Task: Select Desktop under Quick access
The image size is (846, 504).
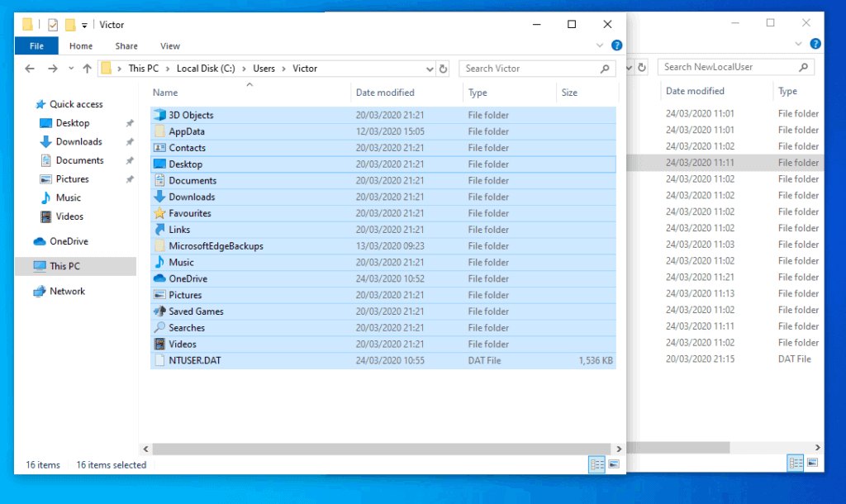Action: point(73,123)
